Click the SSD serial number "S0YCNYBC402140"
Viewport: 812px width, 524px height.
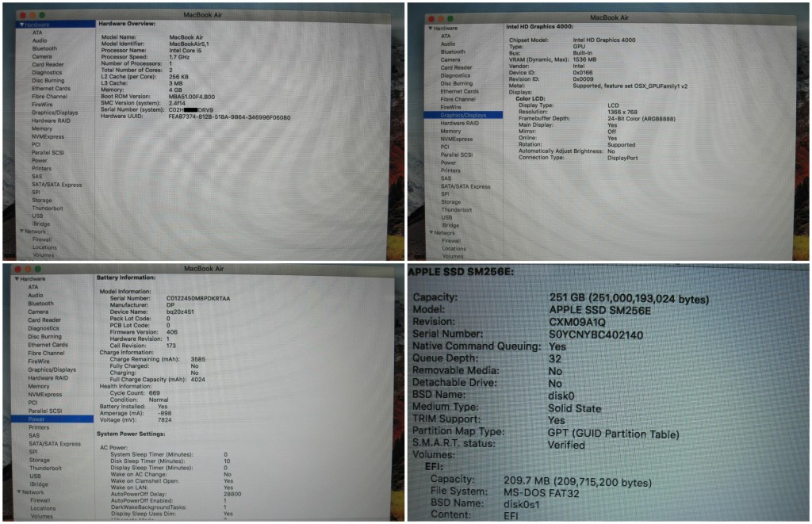[596, 335]
